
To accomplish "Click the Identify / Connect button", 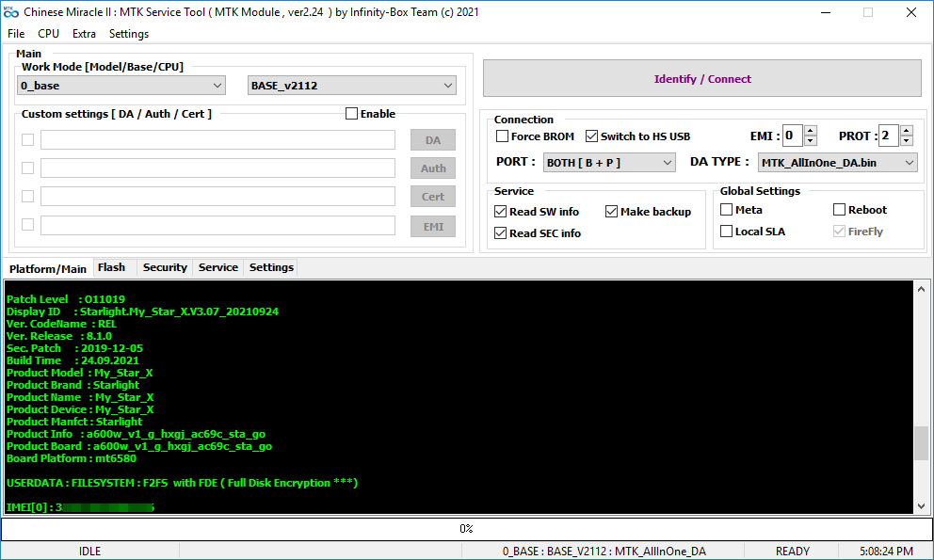I will tap(701, 79).
